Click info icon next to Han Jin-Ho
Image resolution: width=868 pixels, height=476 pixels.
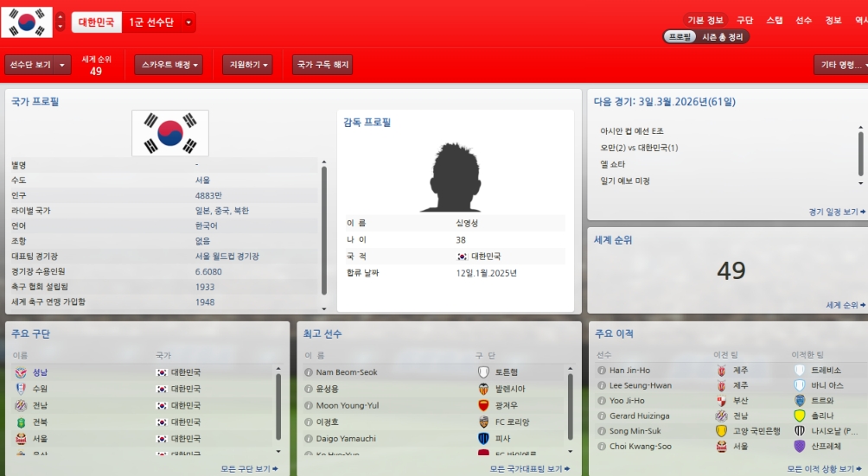602,371
